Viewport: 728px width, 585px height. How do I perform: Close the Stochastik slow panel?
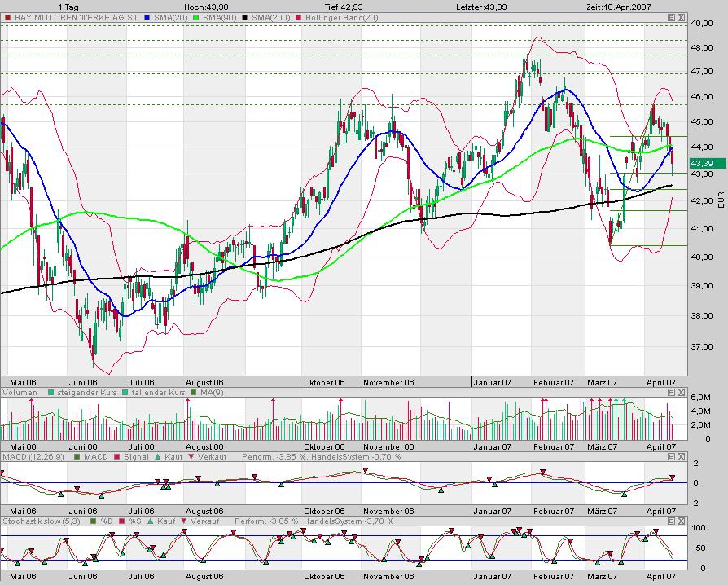[682, 521]
